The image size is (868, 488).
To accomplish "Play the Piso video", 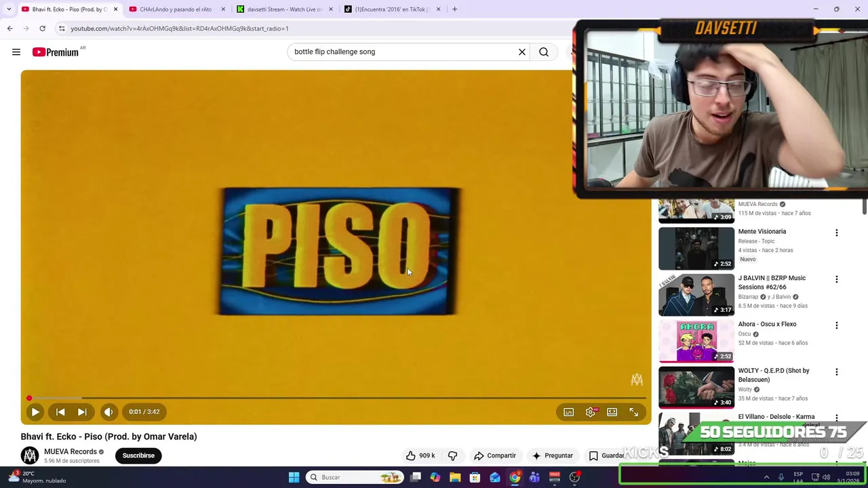I will (x=35, y=411).
